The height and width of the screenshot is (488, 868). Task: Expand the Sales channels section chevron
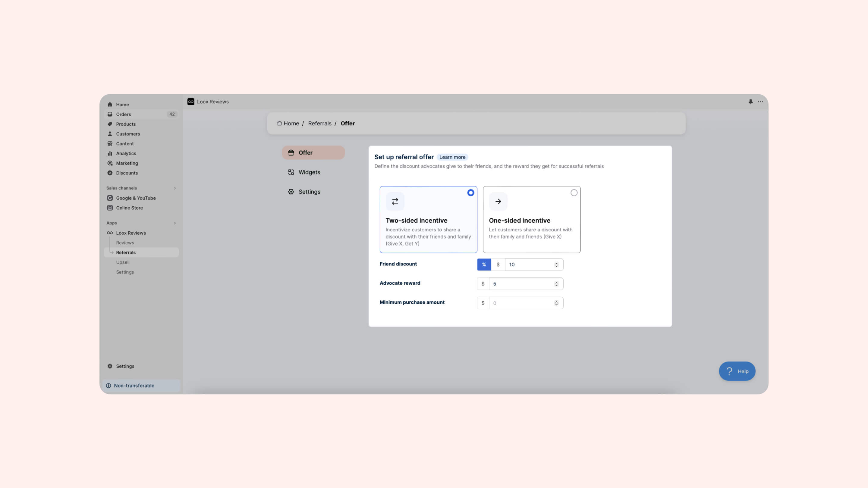pos(175,188)
